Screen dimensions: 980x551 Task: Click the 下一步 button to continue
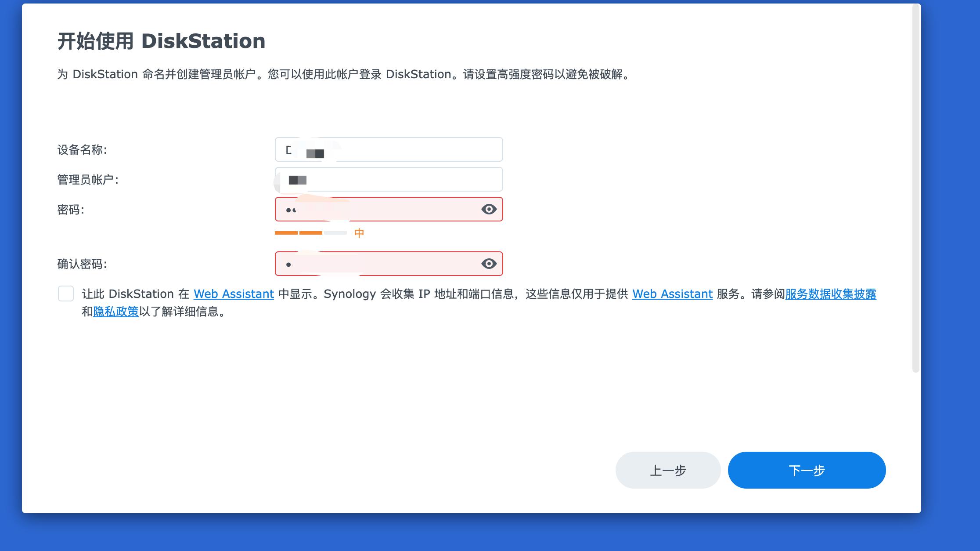coord(807,470)
